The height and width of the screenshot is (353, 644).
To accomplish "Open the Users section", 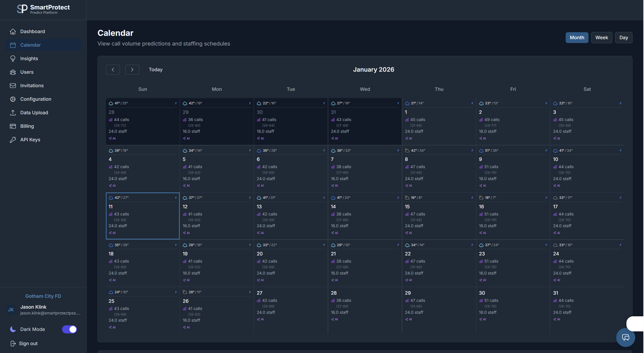I will [x=27, y=72].
